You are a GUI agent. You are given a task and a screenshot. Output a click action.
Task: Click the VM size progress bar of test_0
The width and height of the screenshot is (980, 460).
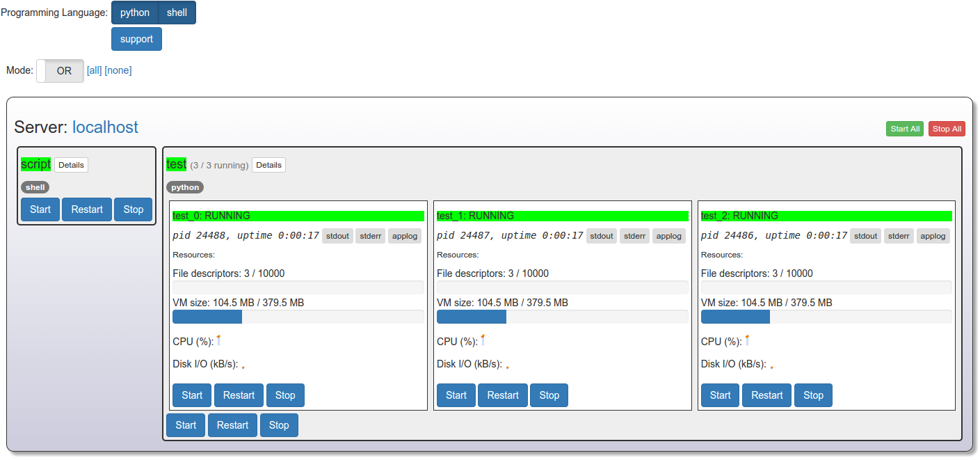[298, 317]
